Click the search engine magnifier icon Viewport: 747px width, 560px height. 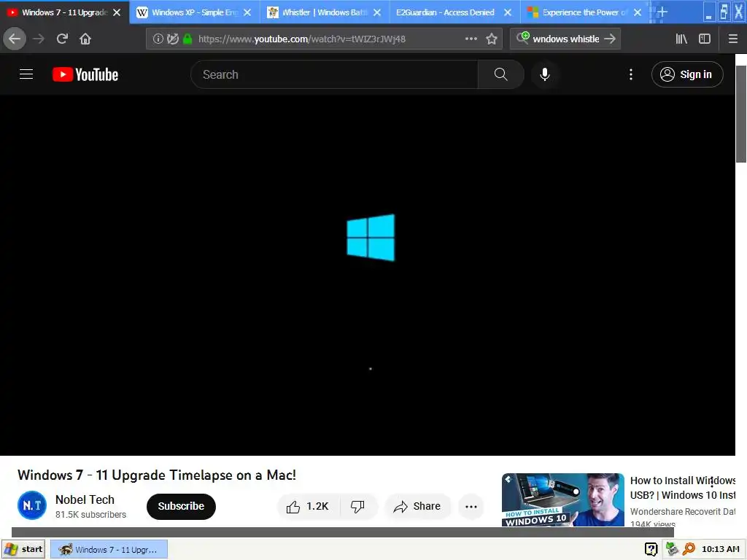pos(522,38)
